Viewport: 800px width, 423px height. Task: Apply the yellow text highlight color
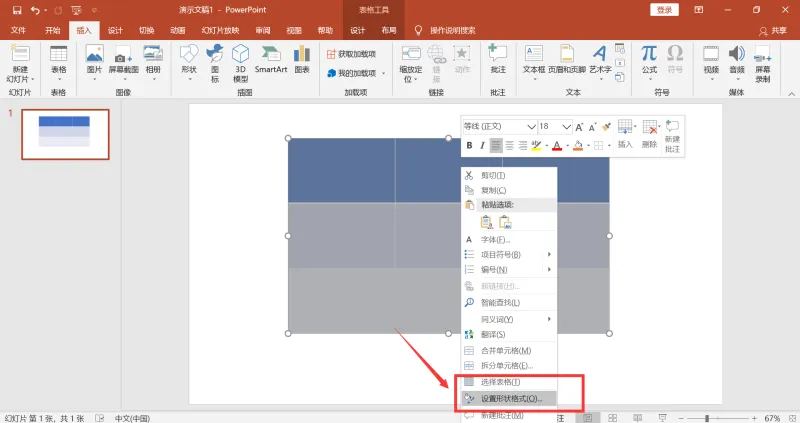click(536, 146)
